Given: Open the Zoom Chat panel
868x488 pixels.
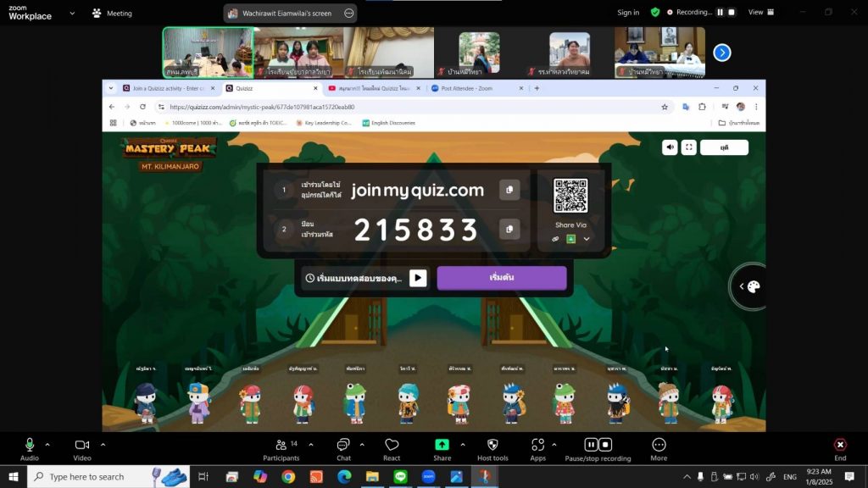Looking at the screenshot, I should (x=343, y=449).
